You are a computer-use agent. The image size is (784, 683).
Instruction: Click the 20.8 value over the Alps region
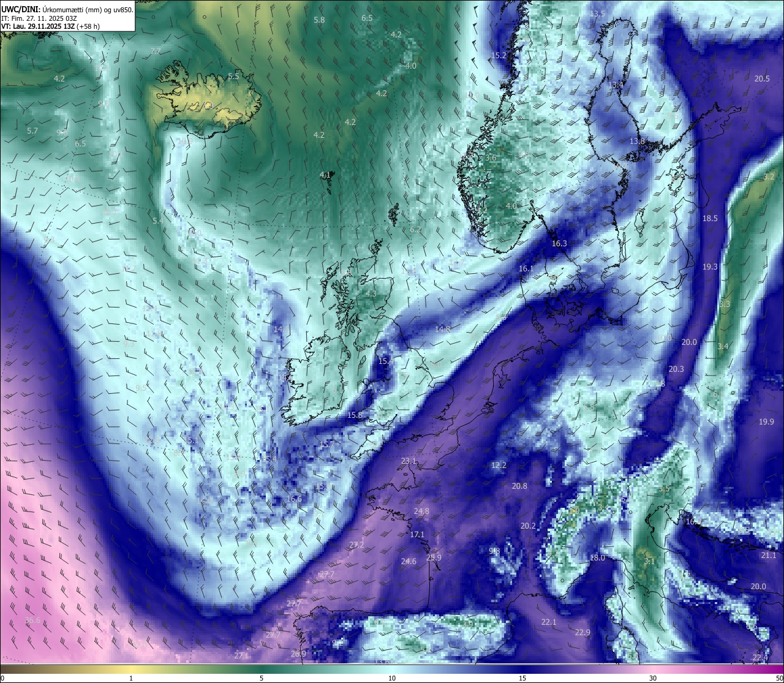point(519,486)
